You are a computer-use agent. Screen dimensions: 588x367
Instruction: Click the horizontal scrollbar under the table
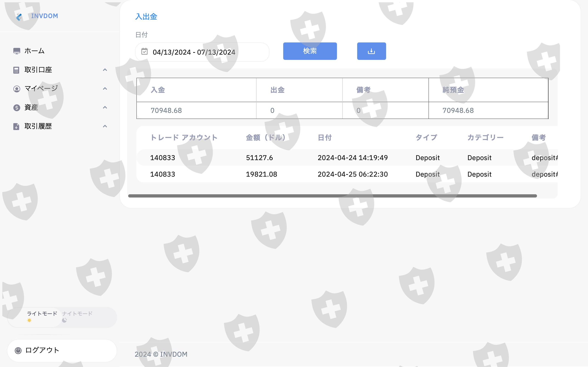pyautogui.click(x=332, y=196)
